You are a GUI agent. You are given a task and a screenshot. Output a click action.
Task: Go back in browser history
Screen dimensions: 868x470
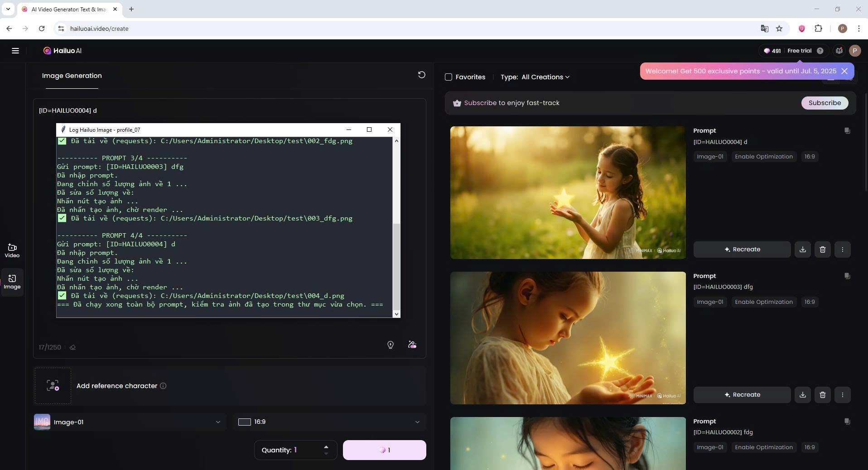point(9,29)
